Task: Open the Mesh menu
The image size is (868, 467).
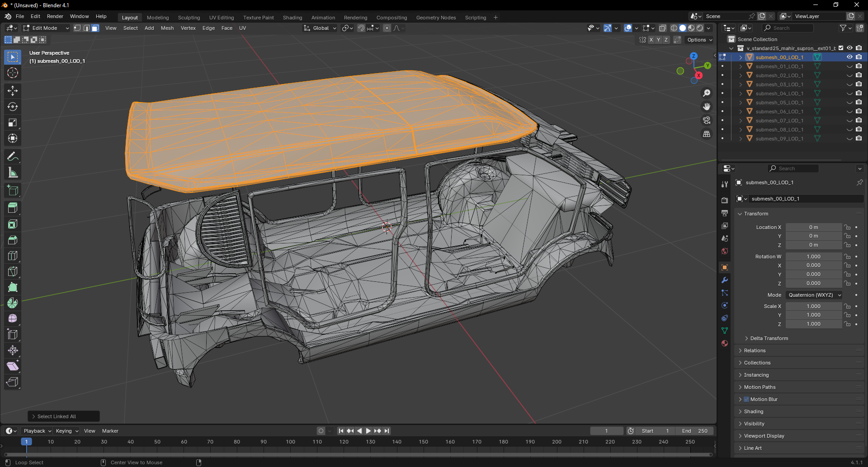Action: pos(167,28)
